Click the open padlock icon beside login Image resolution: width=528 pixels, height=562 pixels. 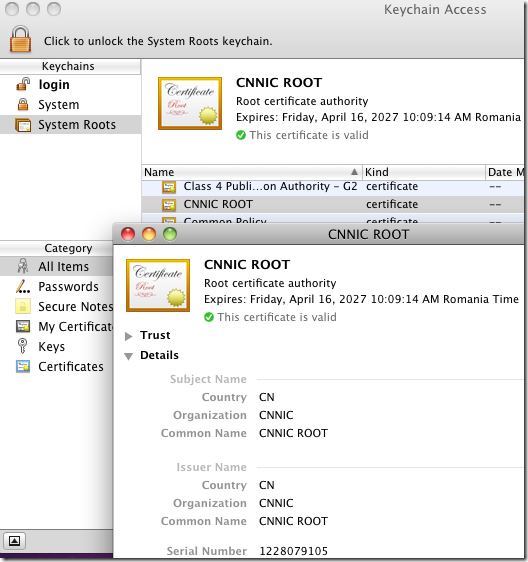23,84
